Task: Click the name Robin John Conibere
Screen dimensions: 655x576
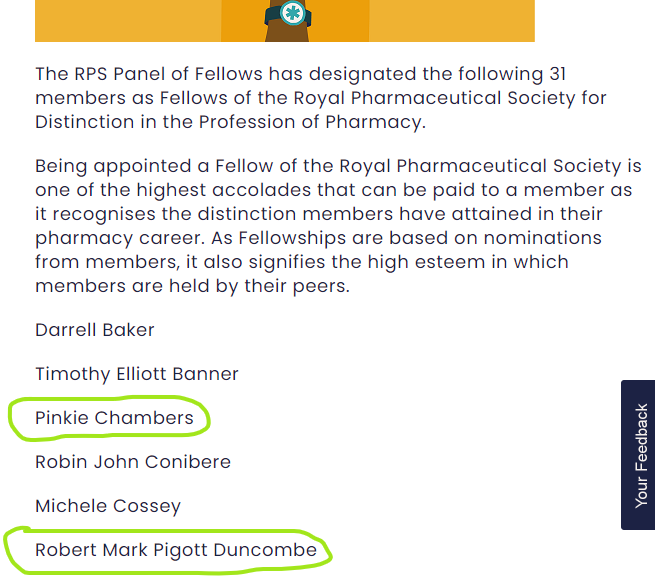Action: pyautogui.click(x=133, y=462)
